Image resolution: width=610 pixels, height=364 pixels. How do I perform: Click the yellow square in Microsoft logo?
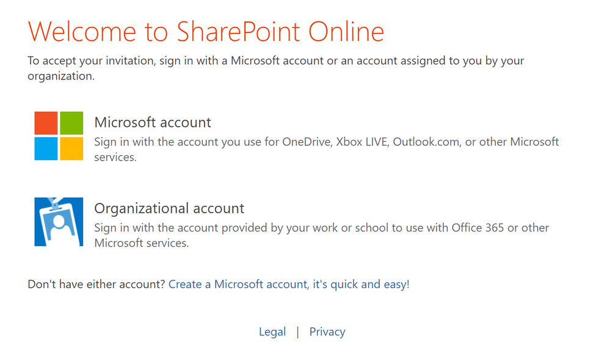[71, 148]
